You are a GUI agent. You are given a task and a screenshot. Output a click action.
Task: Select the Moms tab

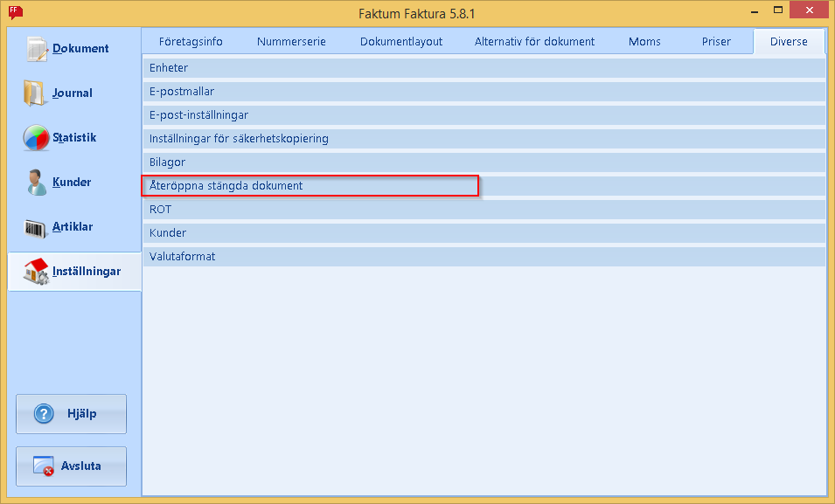tap(644, 42)
